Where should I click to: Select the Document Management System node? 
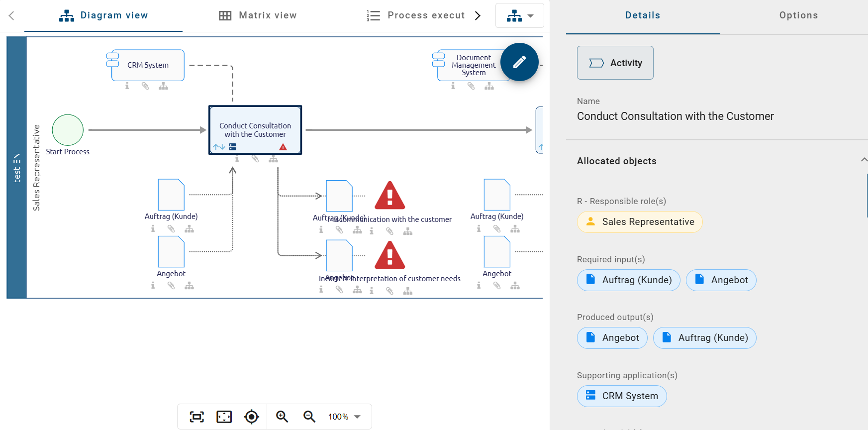pos(470,65)
